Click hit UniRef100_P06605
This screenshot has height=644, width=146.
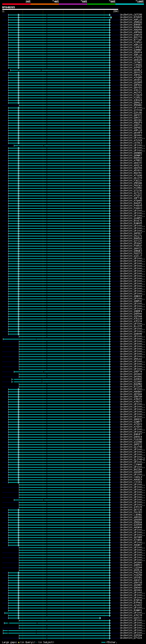[x=131, y=206]
